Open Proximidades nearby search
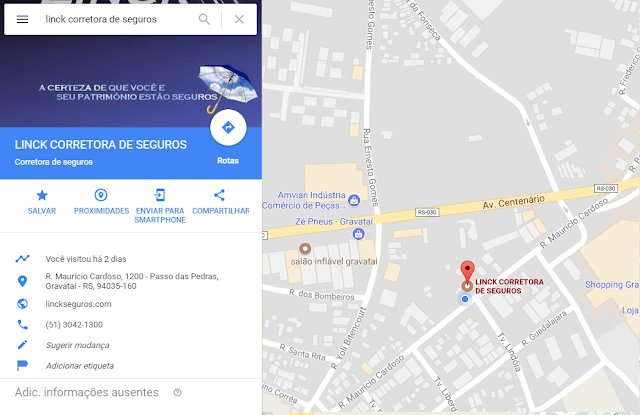 (101, 202)
